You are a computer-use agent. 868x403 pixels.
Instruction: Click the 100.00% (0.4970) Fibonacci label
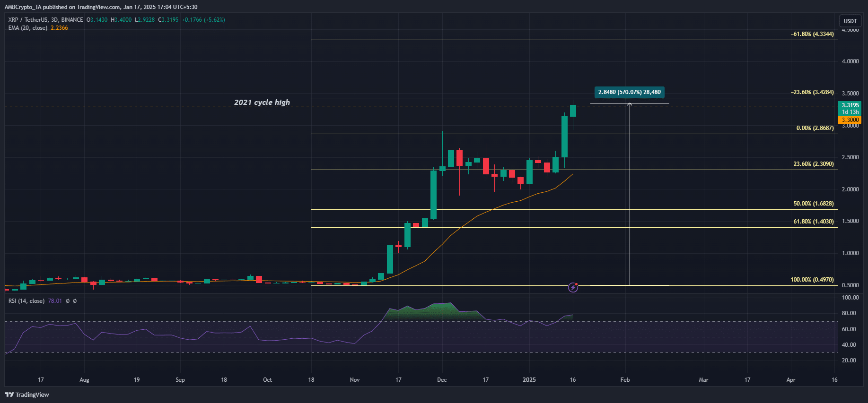point(812,280)
